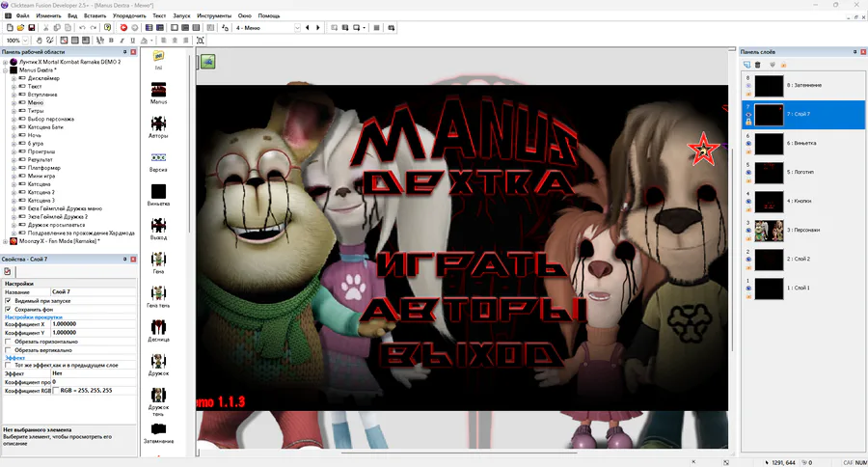The width and height of the screenshot is (868, 467).
Task: Collapse the Manus Dextra application tree node
Action: 6,70
